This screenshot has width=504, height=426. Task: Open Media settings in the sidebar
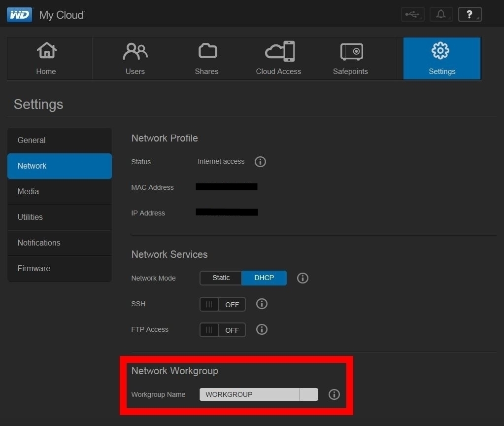tap(60, 191)
